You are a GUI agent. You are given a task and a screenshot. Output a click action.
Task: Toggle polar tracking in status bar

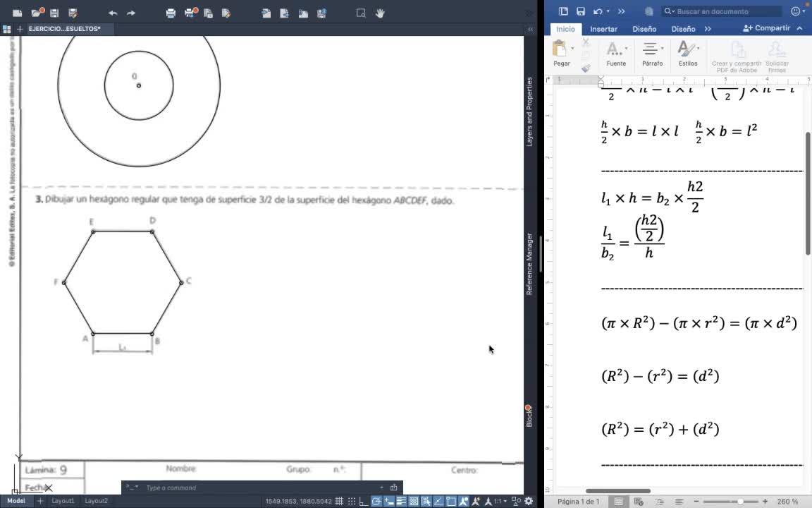(x=376, y=501)
